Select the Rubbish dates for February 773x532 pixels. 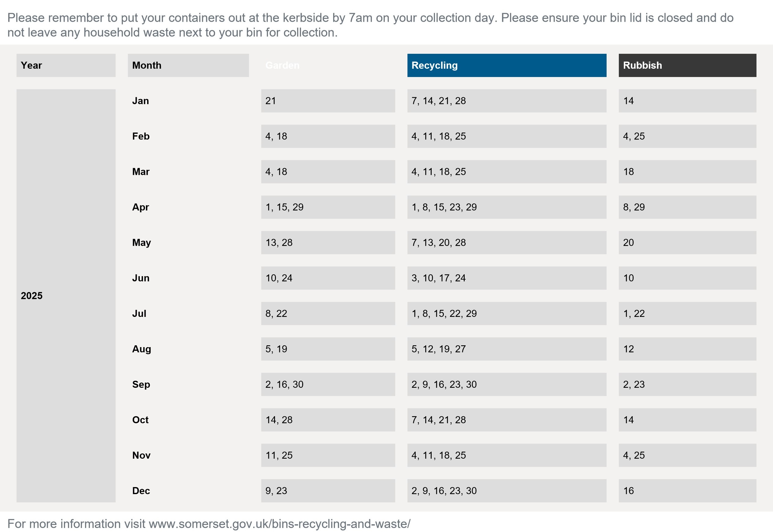pyautogui.click(x=687, y=136)
